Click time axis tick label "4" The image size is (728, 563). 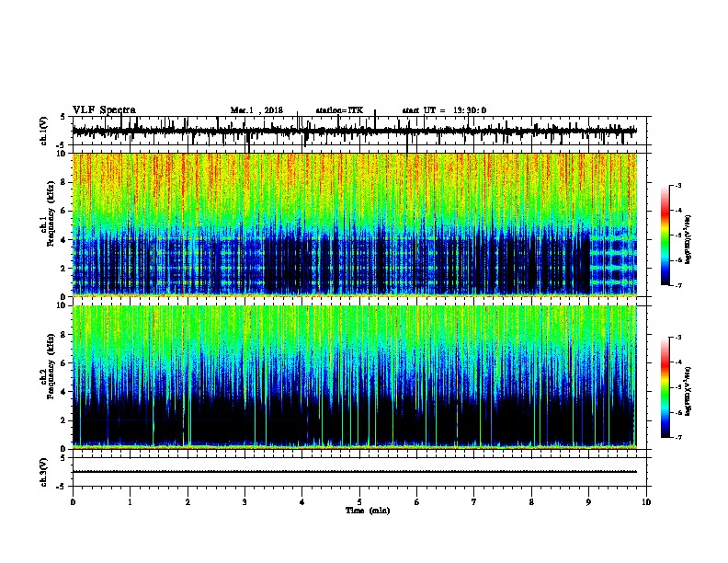302,501
